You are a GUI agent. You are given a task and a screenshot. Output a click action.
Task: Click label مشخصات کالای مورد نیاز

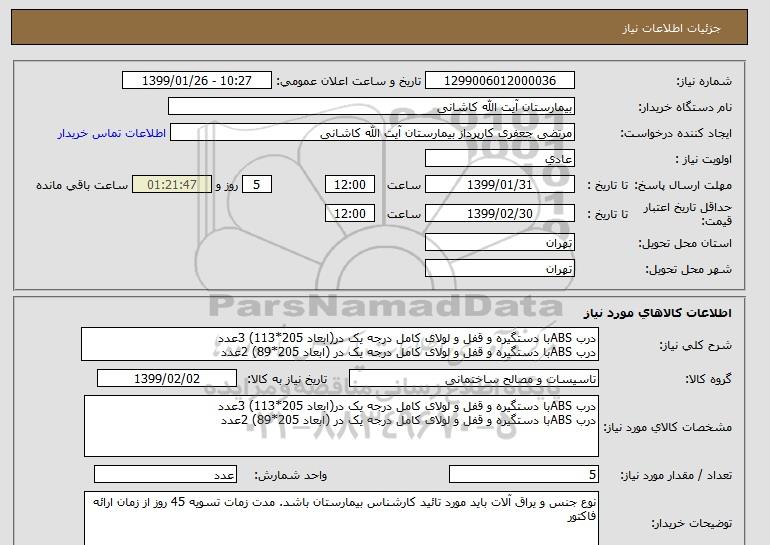[668, 427]
